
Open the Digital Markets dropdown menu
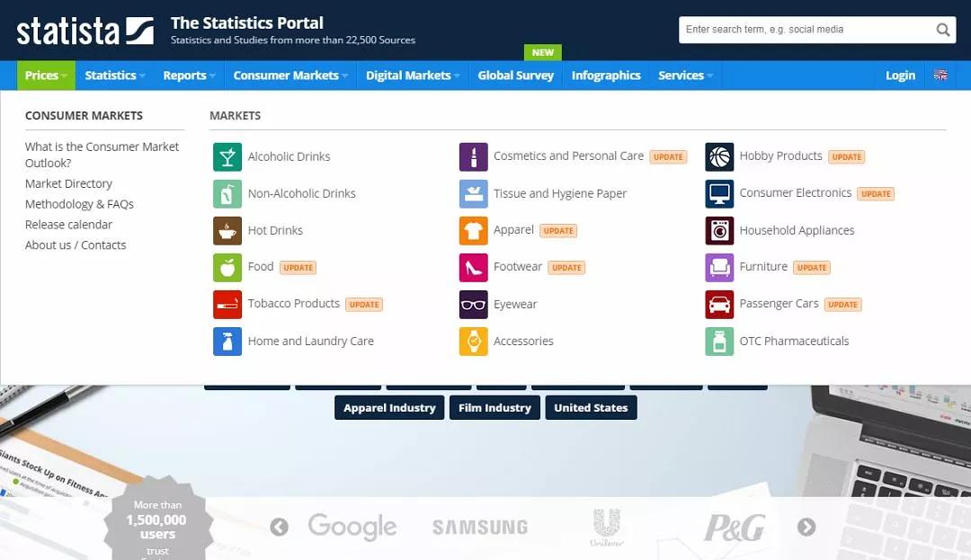point(413,76)
